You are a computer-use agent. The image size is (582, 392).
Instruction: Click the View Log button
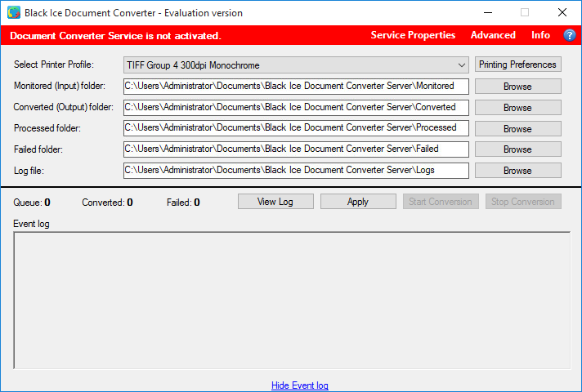point(275,202)
